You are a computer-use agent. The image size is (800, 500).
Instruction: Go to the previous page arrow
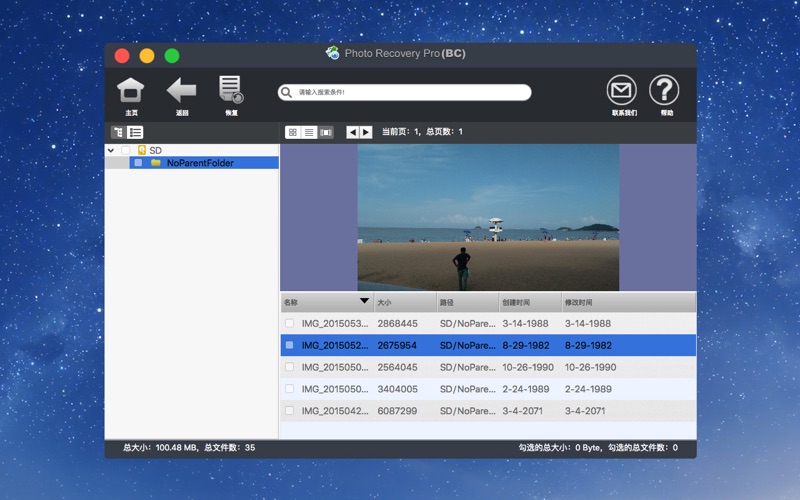pos(352,132)
